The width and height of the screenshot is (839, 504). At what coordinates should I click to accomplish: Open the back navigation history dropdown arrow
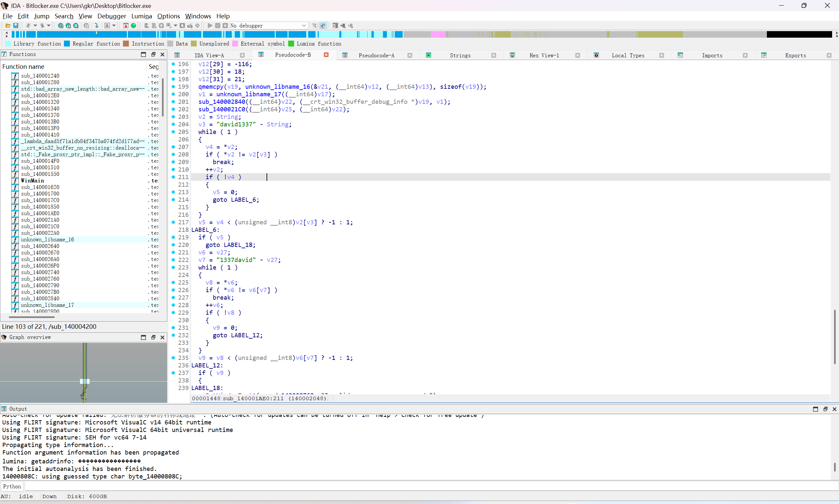pyautogui.click(x=35, y=26)
